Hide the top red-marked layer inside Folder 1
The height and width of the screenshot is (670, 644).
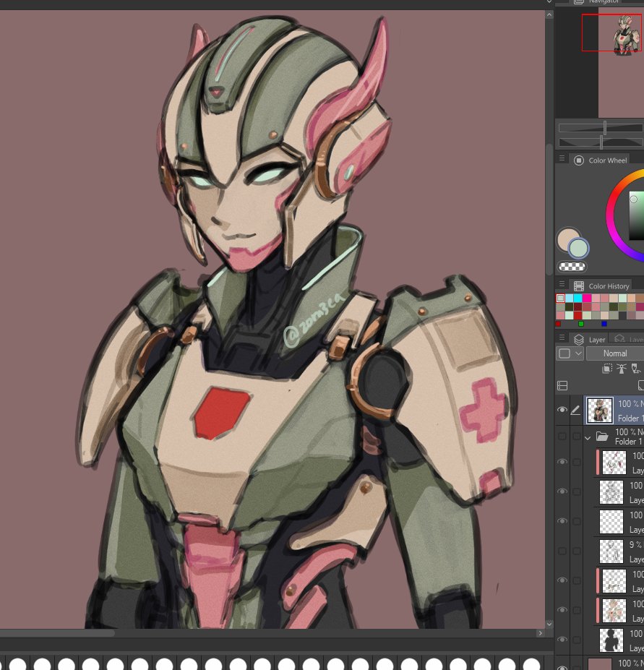click(562, 462)
